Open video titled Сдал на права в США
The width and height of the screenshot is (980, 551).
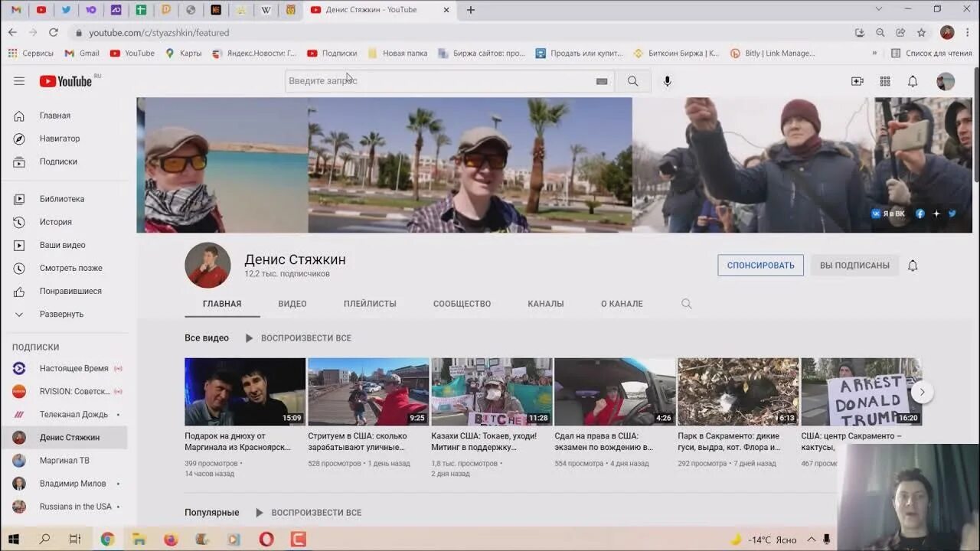tap(603, 442)
